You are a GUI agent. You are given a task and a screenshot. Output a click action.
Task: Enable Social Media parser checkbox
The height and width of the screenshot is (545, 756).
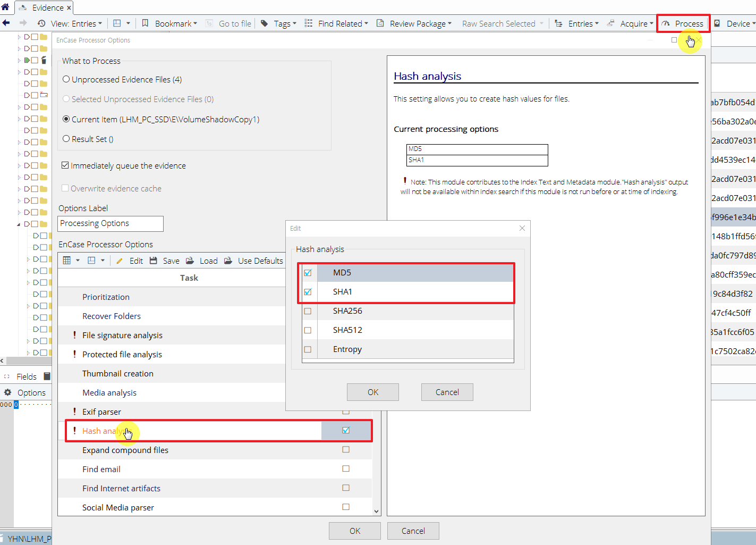pos(346,507)
